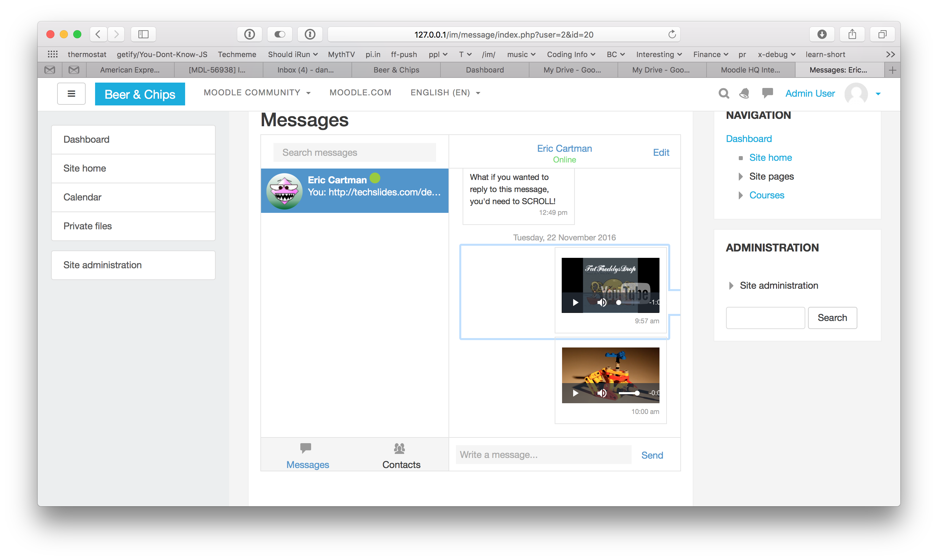Open the MOODLE.COM menu link
Viewport: 938px width, 560px height.
360,92
